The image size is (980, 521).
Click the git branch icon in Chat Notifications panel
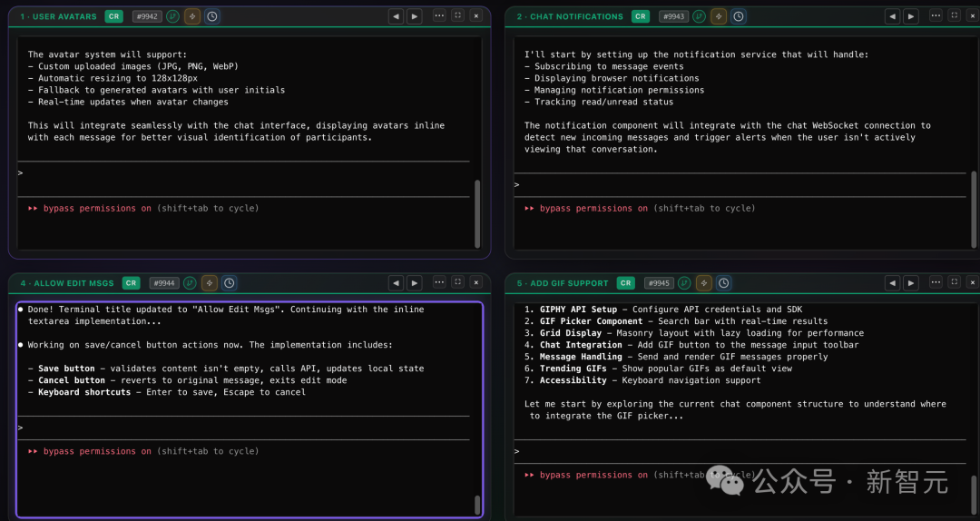click(x=699, y=16)
